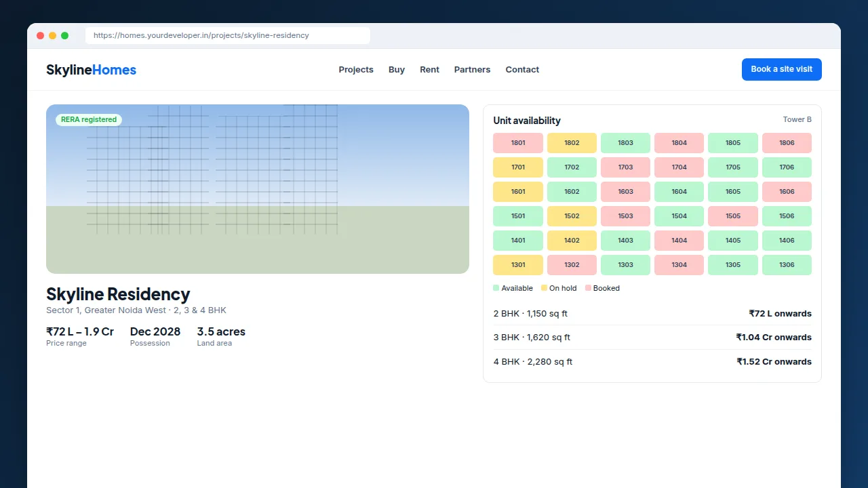Select unit 1704

point(679,167)
